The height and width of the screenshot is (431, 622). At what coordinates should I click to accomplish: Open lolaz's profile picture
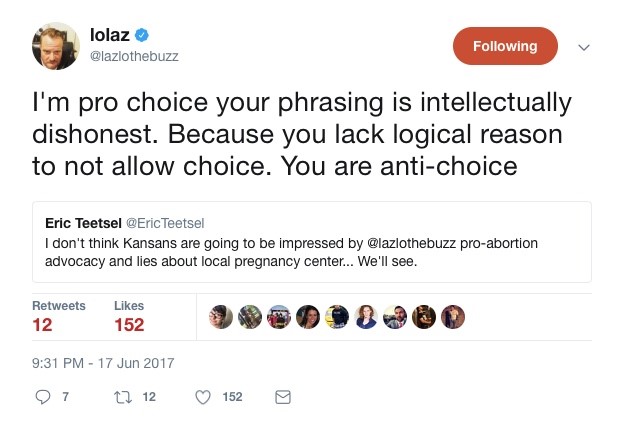pyautogui.click(x=54, y=46)
